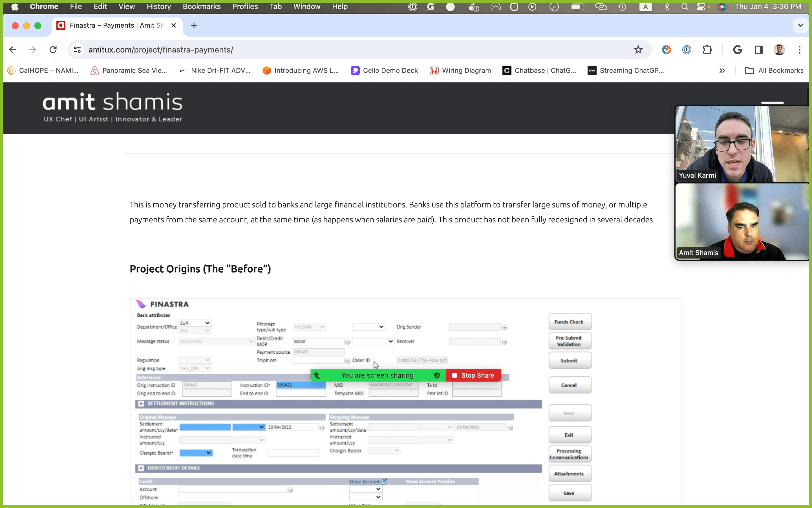
Task: Open the History menu
Action: coord(159,7)
